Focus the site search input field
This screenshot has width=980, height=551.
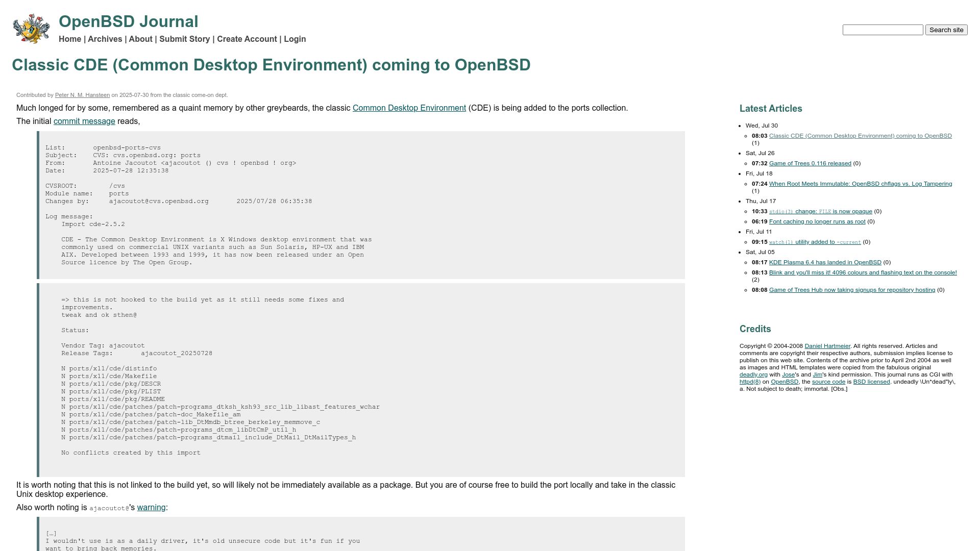click(883, 30)
